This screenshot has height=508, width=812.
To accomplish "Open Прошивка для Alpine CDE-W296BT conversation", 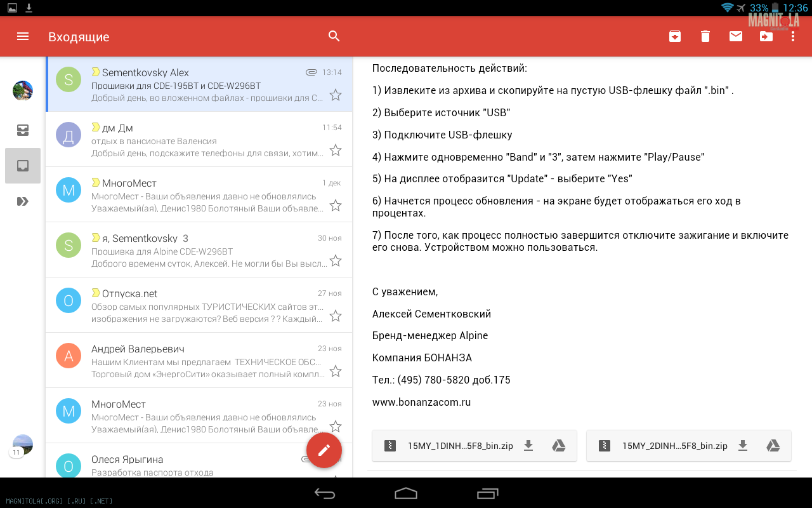I will [199, 250].
